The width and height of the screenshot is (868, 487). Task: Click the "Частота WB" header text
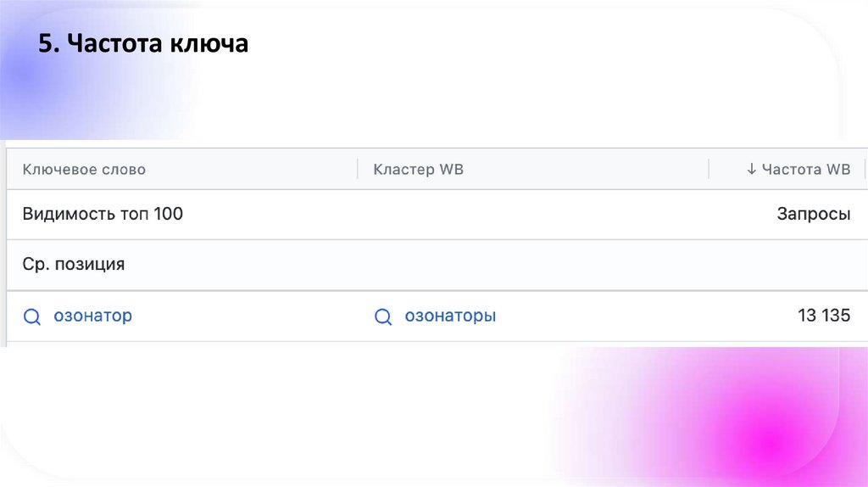click(x=805, y=170)
